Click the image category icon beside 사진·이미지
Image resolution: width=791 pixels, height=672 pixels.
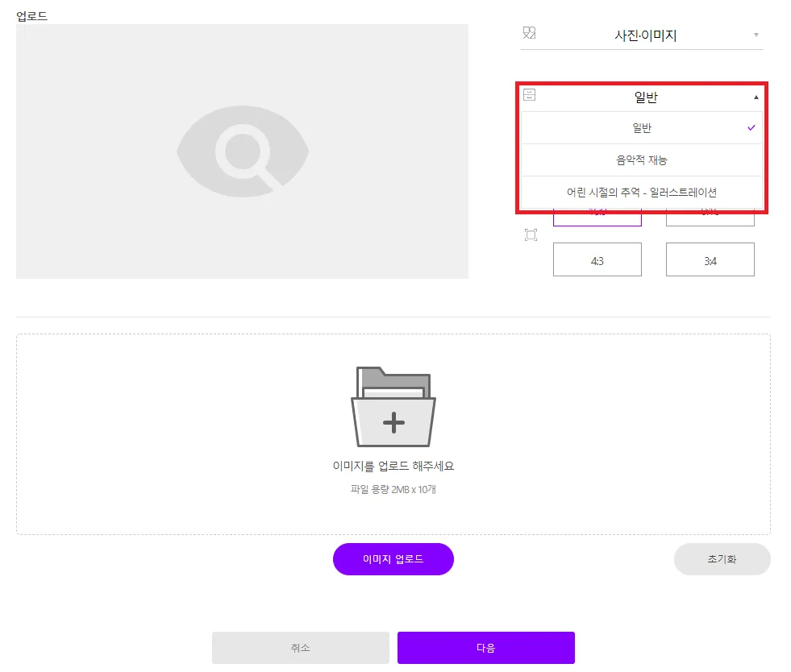coord(529,33)
